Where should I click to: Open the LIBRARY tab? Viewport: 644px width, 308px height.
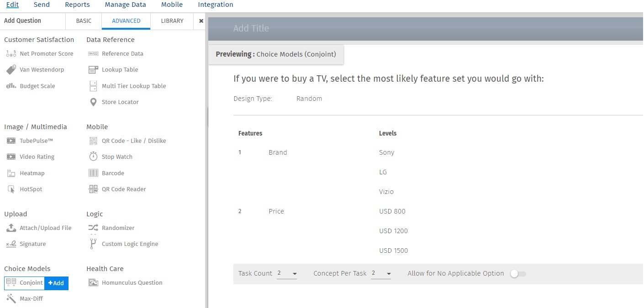[172, 21]
